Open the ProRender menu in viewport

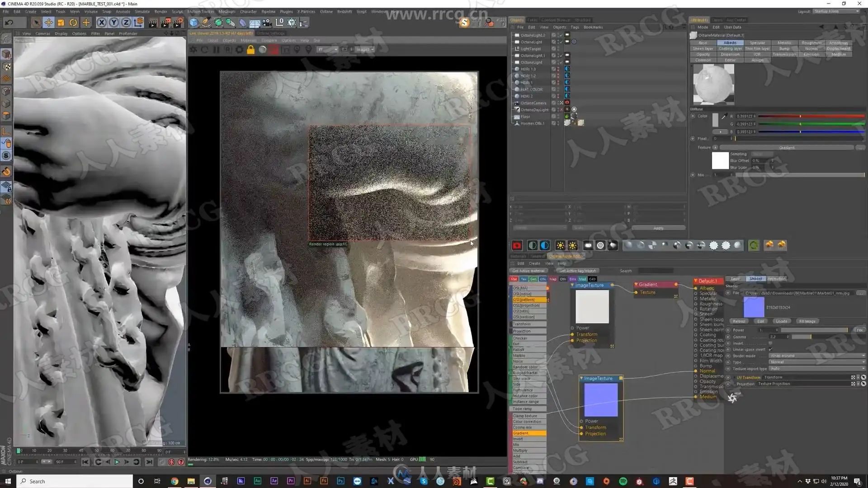coord(128,33)
